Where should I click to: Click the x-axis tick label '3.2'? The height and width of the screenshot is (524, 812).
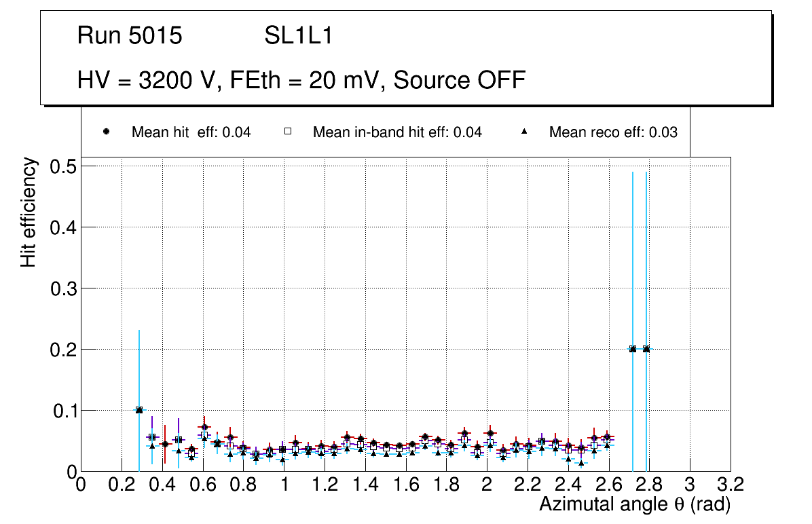click(731, 485)
